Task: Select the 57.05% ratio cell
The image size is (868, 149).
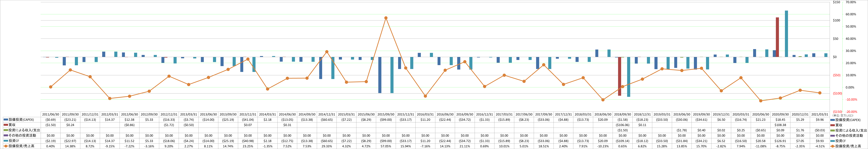Action: coord(386,146)
